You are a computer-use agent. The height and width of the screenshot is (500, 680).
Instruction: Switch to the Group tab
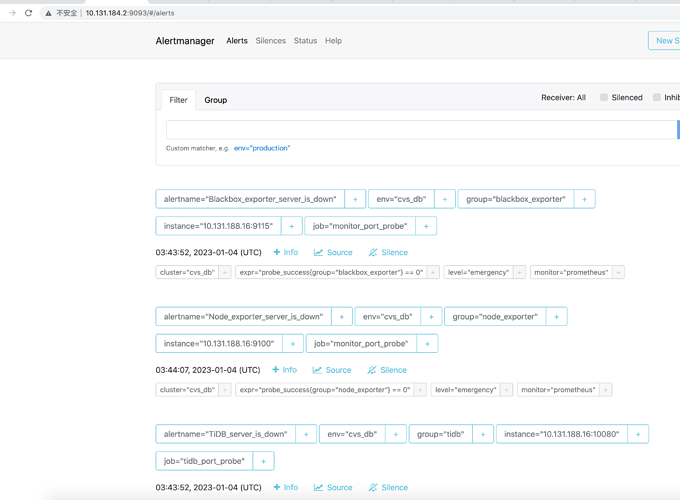[x=216, y=100]
